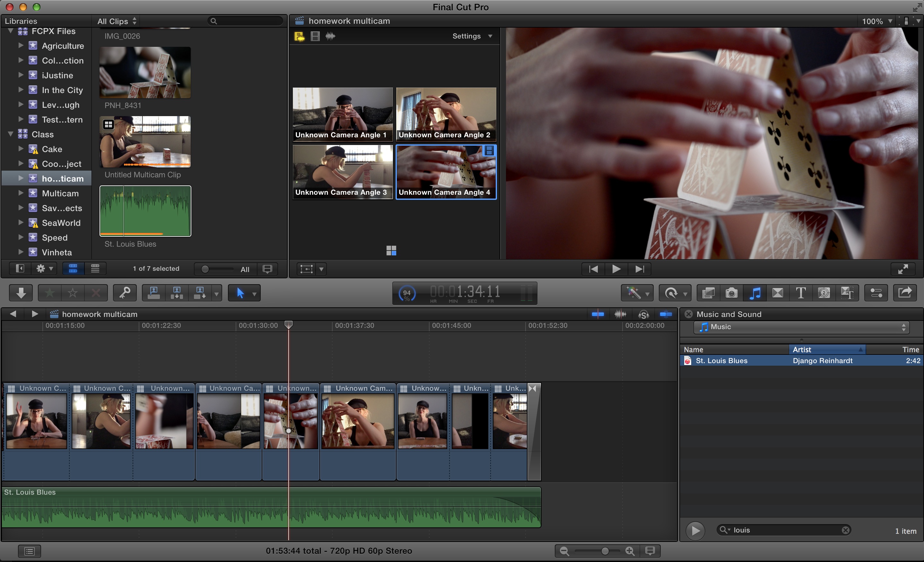Image resolution: width=924 pixels, height=562 pixels.
Task: Open the Timeline Index list icon
Action: coord(29,551)
